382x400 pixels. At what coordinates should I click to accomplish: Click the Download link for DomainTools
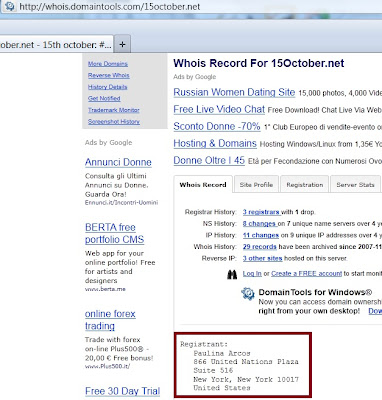375,311
